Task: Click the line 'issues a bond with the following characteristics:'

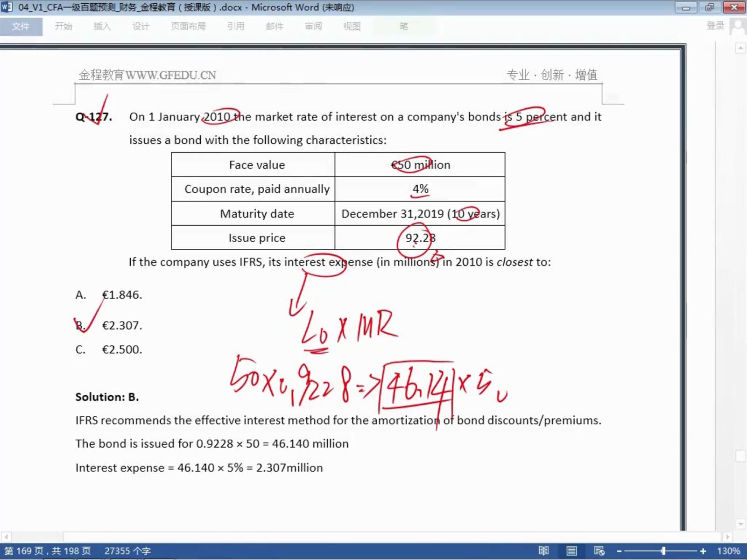Action: pyautogui.click(x=258, y=140)
